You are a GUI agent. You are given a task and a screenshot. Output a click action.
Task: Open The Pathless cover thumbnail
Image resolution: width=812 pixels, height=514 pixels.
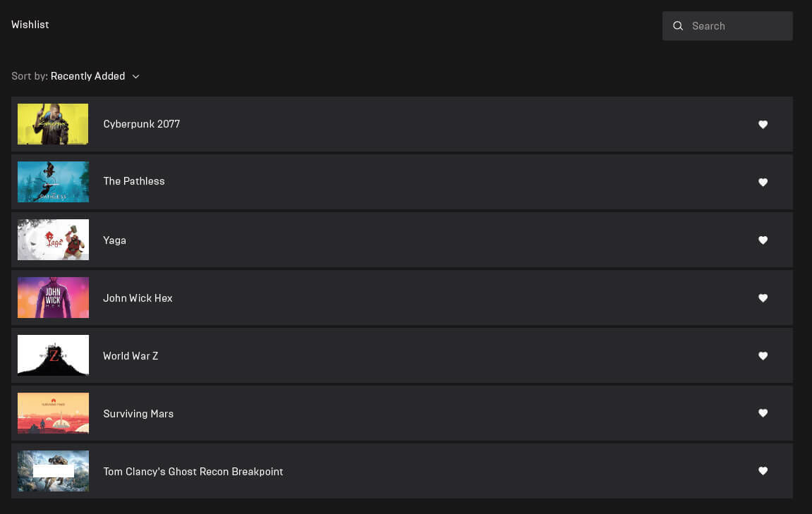click(x=53, y=182)
